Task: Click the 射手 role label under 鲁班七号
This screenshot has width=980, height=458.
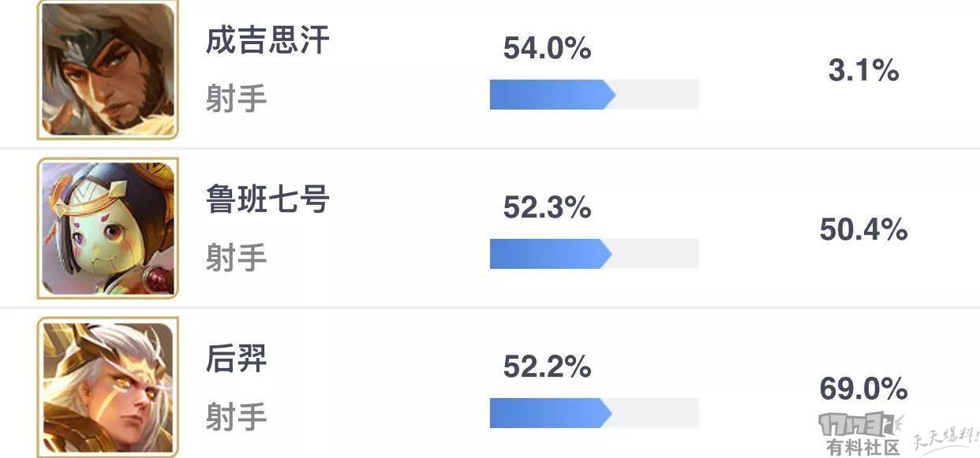Action: click(x=236, y=257)
